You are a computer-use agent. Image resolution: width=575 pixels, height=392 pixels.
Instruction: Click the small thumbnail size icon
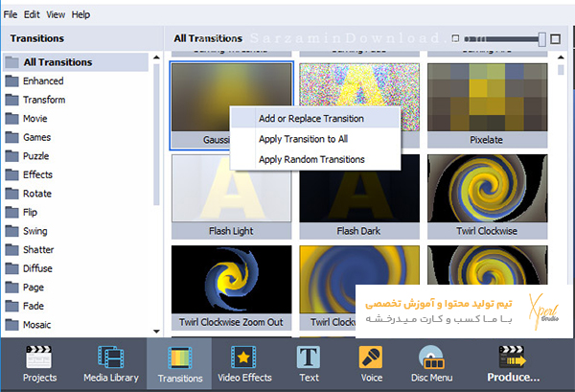(x=454, y=39)
